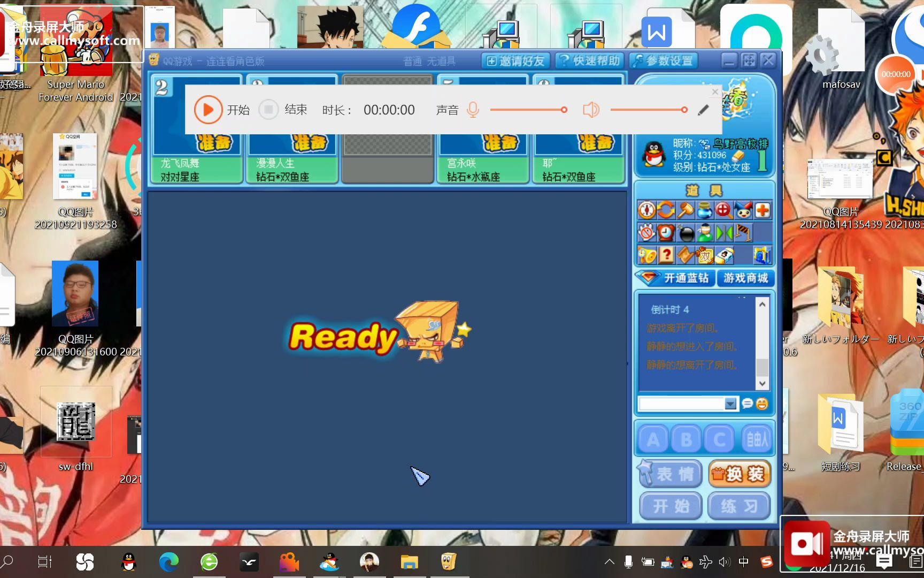Click the 换装 change outfit button
924x578 pixels.
click(740, 474)
